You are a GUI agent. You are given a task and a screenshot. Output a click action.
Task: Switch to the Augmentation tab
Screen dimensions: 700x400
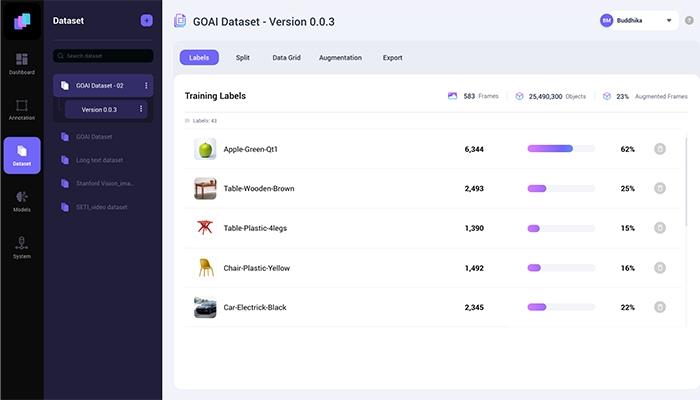(x=340, y=58)
